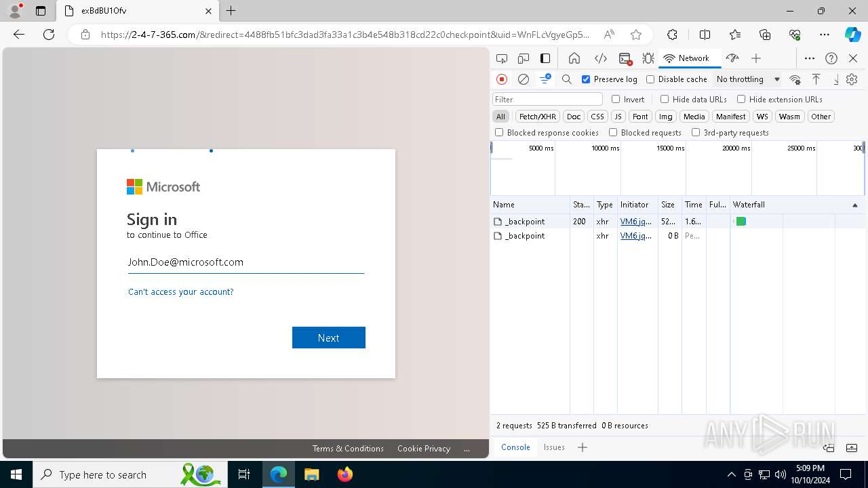Image resolution: width=868 pixels, height=488 pixels.
Task: Open the Edge profile avatar
Action: click(x=15, y=11)
